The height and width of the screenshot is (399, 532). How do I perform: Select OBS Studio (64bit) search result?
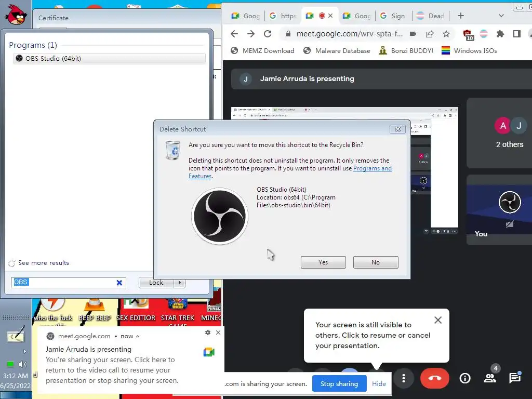109,58
